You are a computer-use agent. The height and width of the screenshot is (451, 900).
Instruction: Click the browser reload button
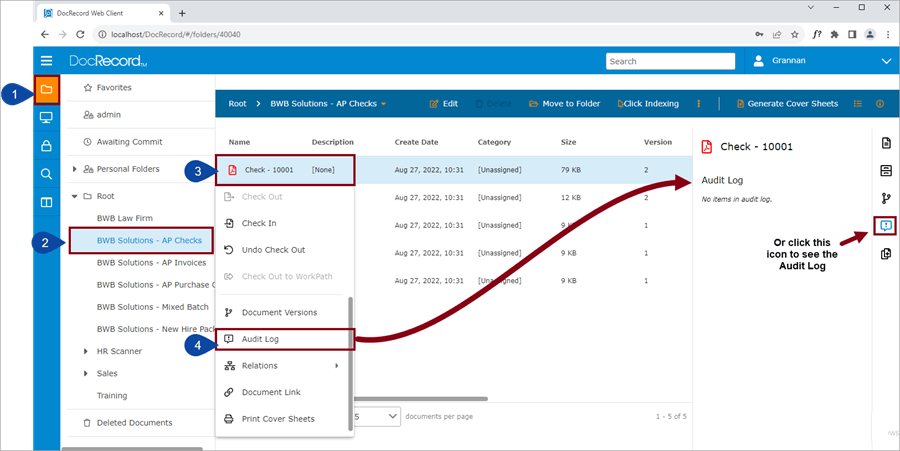80,34
